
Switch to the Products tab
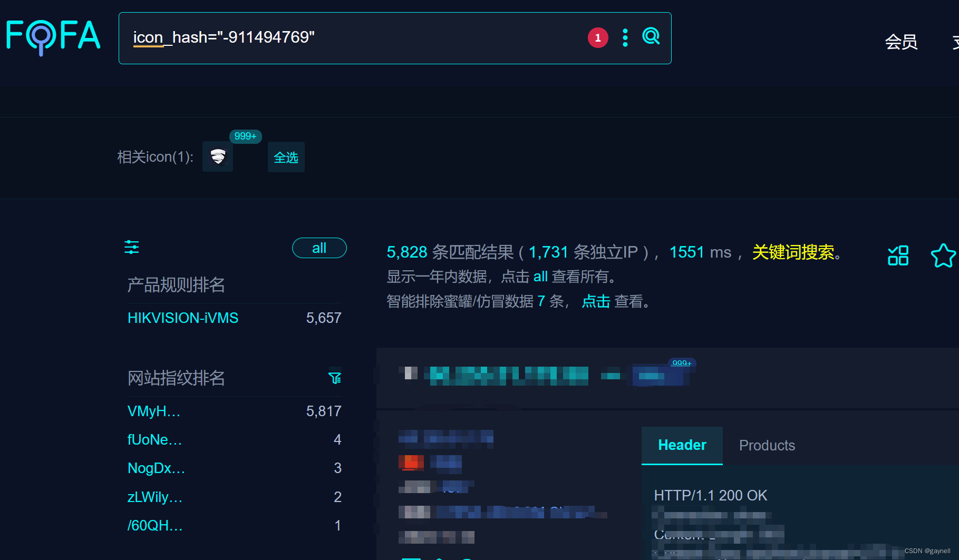(767, 446)
